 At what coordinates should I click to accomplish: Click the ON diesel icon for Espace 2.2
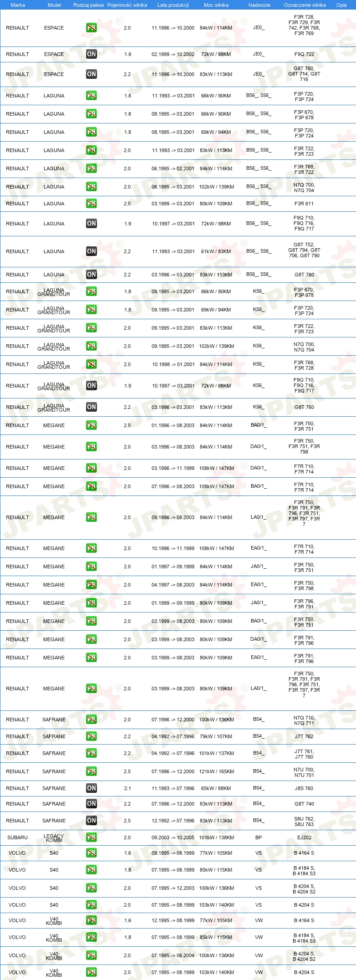pos(91,74)
